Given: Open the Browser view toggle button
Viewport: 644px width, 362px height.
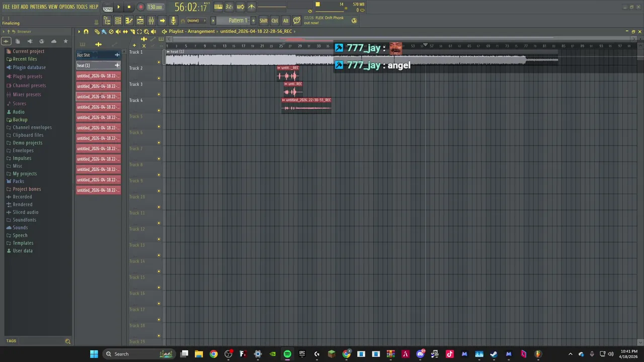Looking at the screenshot, I should [x=107, y=21].
